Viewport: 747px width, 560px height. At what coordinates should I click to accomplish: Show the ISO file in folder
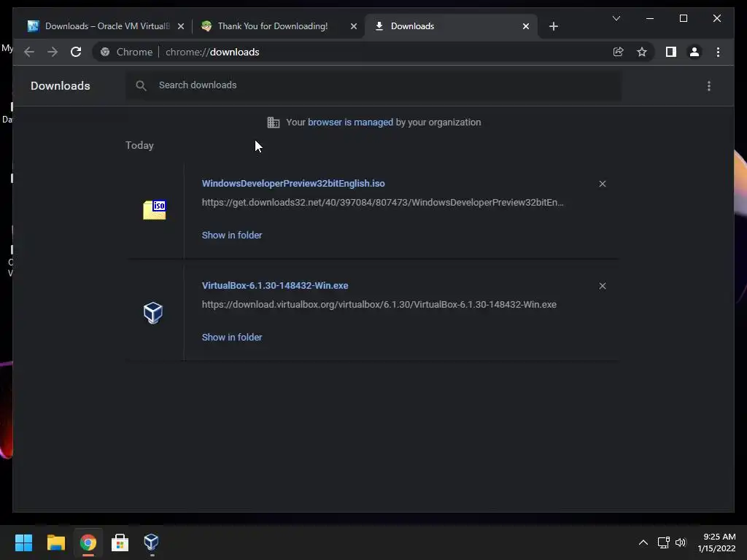[x=231, y=235]
